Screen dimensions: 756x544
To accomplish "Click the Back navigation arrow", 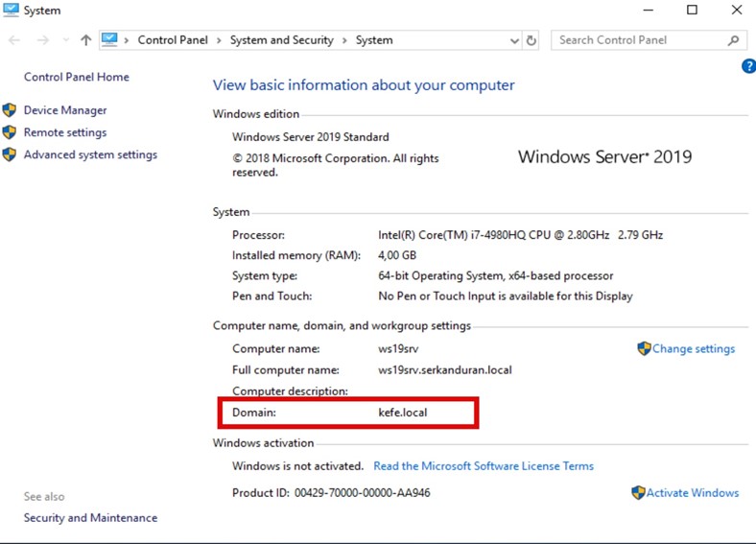I will coord(14,40).
